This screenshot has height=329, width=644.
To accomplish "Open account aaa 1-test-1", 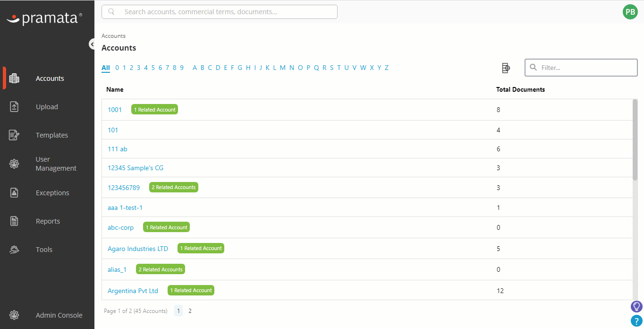I will tap(125, 208).
